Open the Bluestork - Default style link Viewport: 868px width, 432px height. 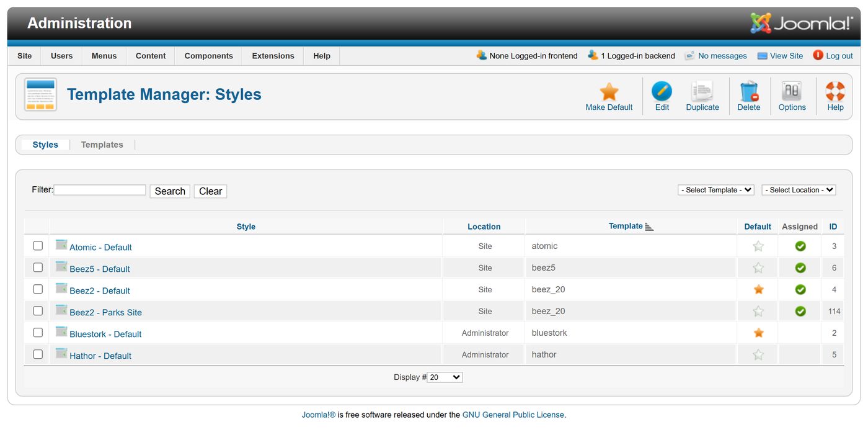tap(105, 334)
